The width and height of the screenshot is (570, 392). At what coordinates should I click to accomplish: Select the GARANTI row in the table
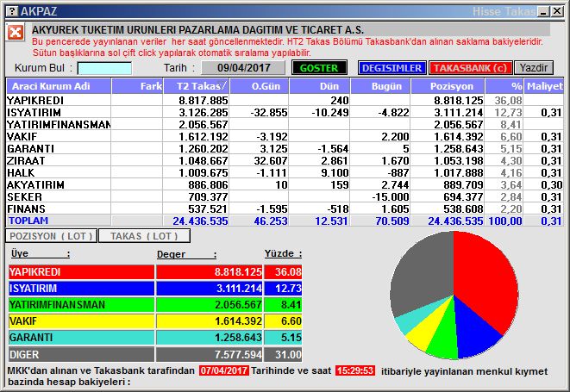point(285,148)
